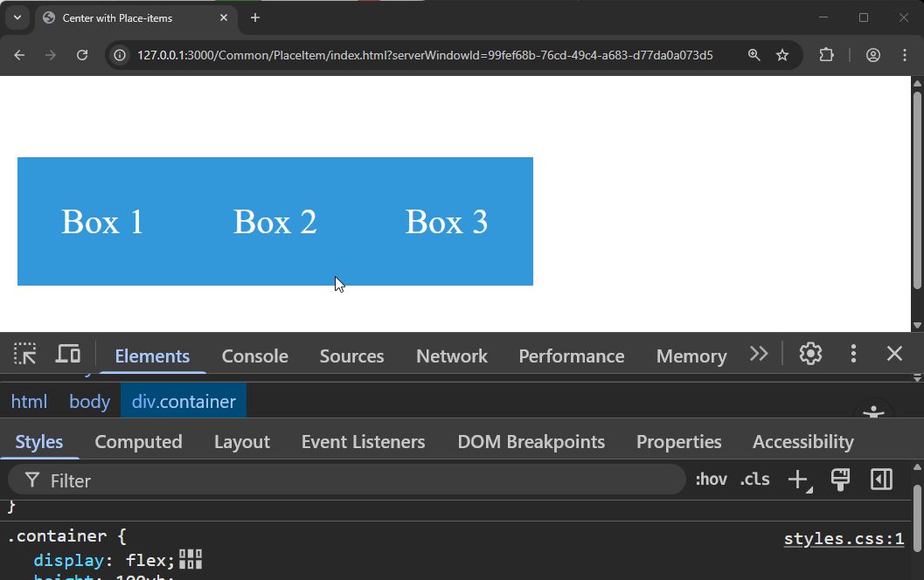The image size is (924, 580).
Task: Open the tab search dropdown arrow
Action: coord(17,17)
